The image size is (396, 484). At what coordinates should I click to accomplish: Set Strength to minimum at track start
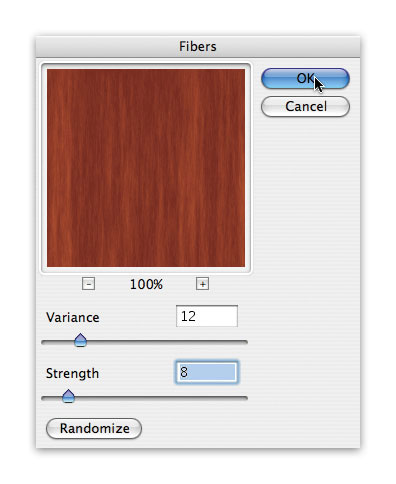[x=43, y=398]
